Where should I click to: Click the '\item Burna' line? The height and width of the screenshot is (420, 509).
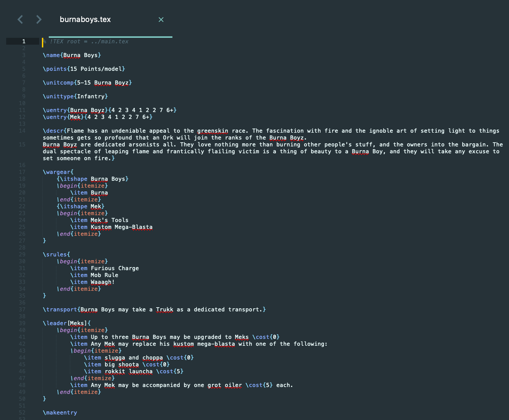89,193
